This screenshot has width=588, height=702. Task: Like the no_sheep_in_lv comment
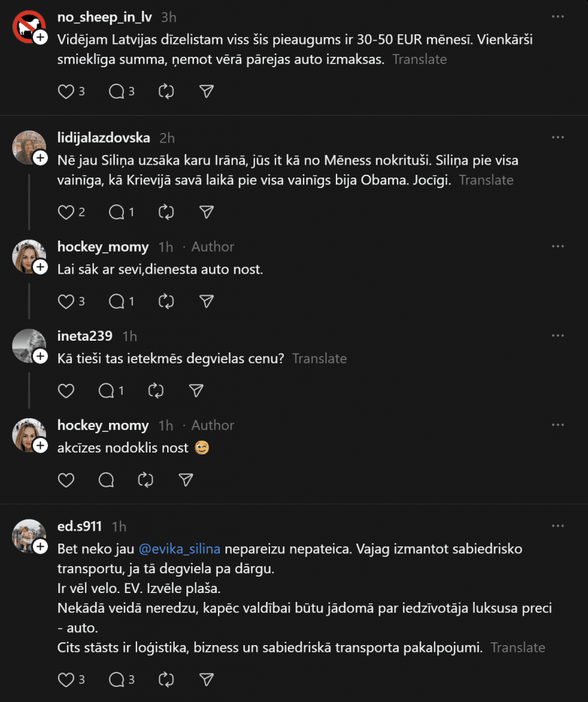(x=66, y=91)
